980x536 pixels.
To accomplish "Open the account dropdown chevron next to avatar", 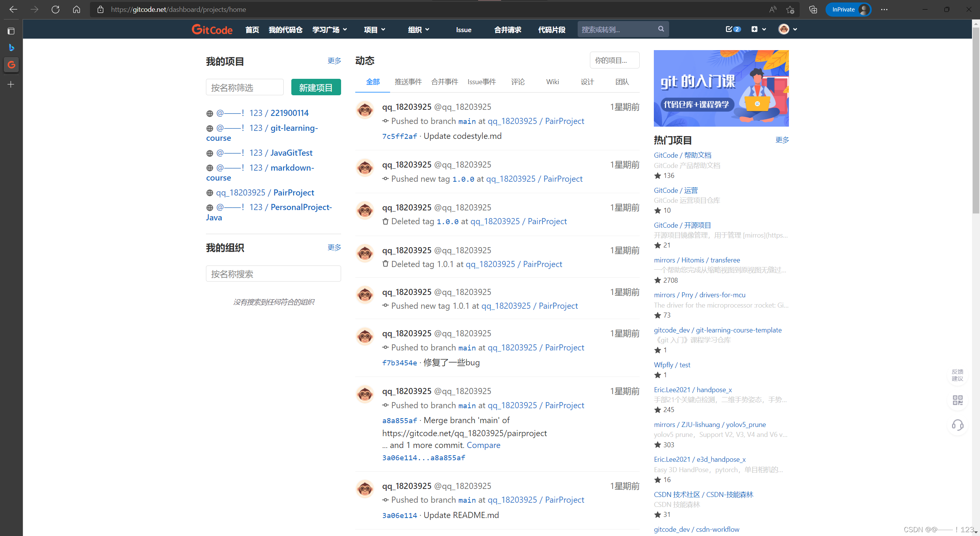I will tap(795, 29).
